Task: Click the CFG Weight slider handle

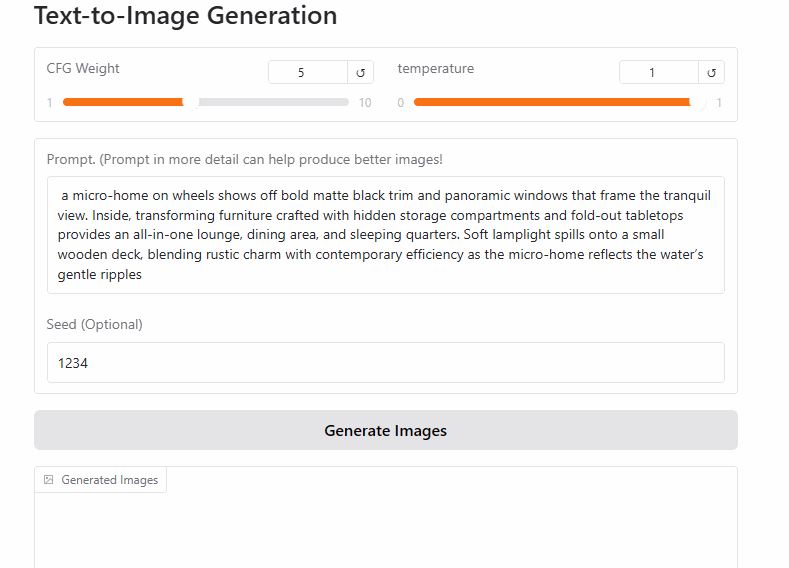Action: (x=191, y=103)
